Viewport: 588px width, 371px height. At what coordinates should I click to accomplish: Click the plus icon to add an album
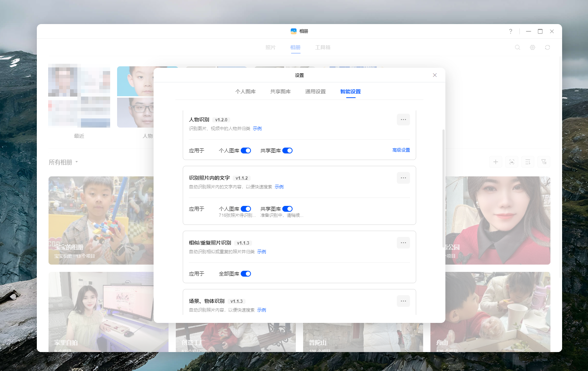pyautogui.click(x=496, y=162)
